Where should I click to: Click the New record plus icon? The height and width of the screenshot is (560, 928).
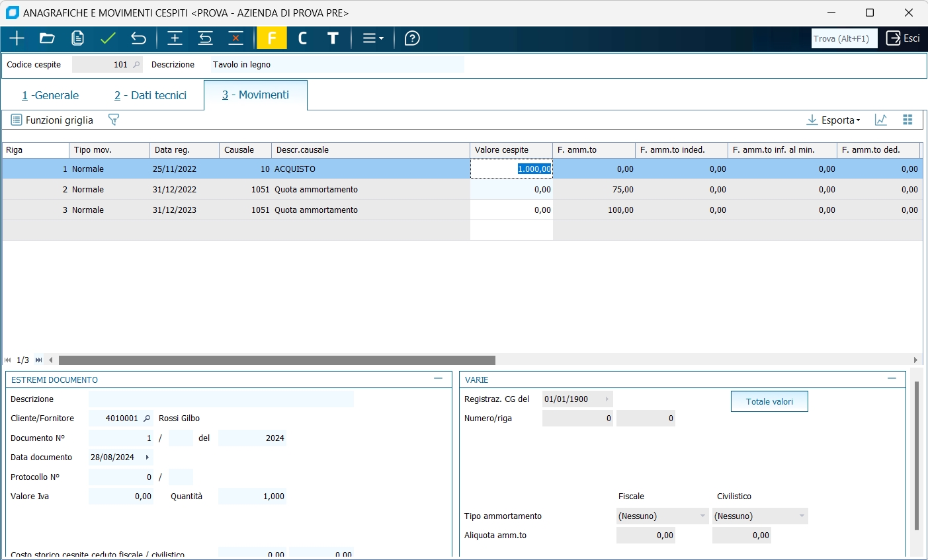point(17,38)
